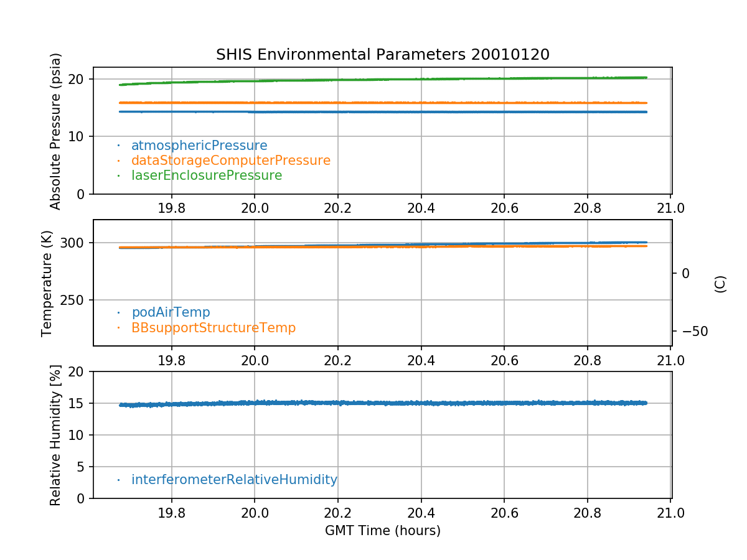Viewport: 747px width, 560px height.
Task: Select the blue atmospheric pressure data line
Action: click(x=374, y=112)
